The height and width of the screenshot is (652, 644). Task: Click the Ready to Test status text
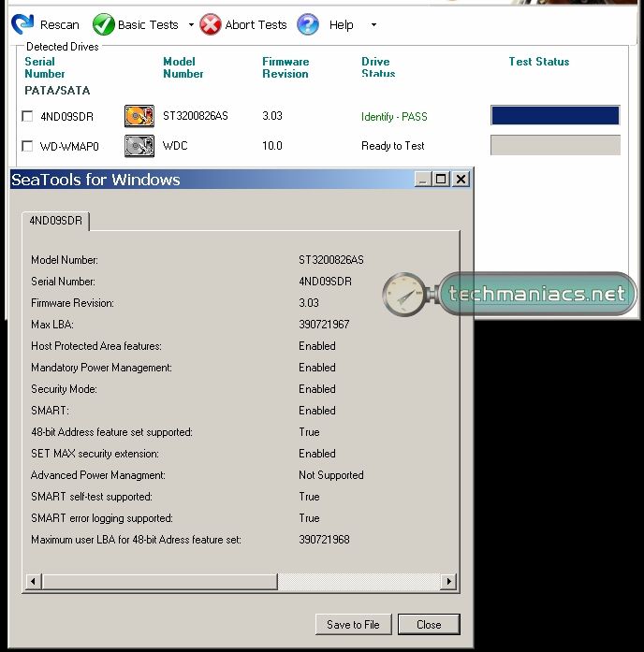coord(393,146)
